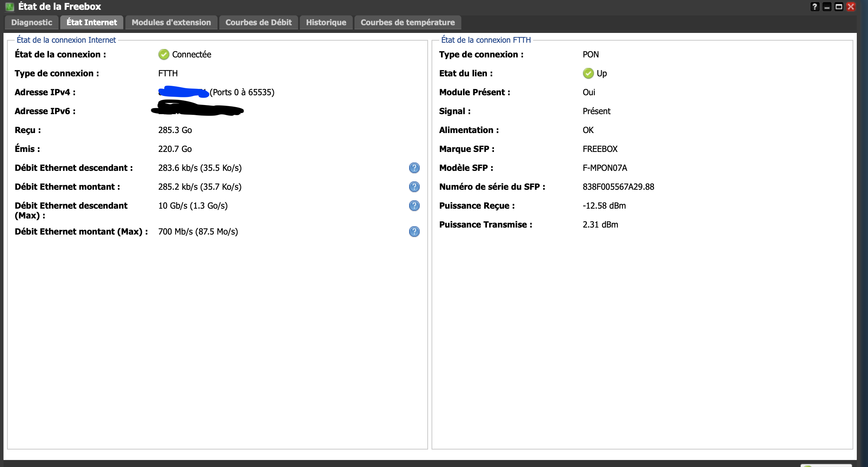Click the SFP serial number value
The width and height of the screenshot is (868, 467).
[618, 187]
